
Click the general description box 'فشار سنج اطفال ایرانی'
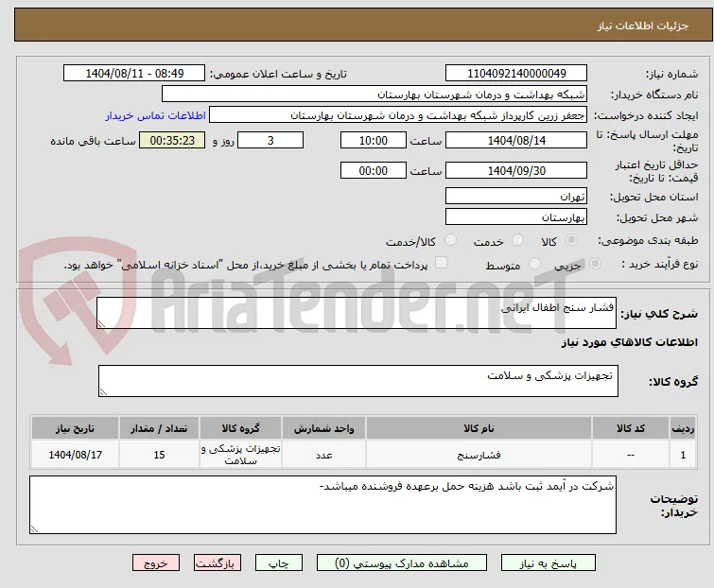(357, 313)
